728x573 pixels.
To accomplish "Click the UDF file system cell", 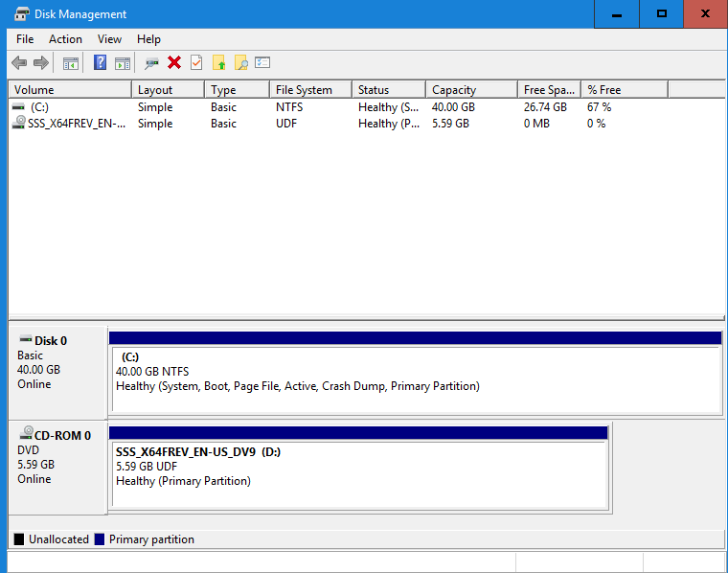I will [x=286, y=124].
